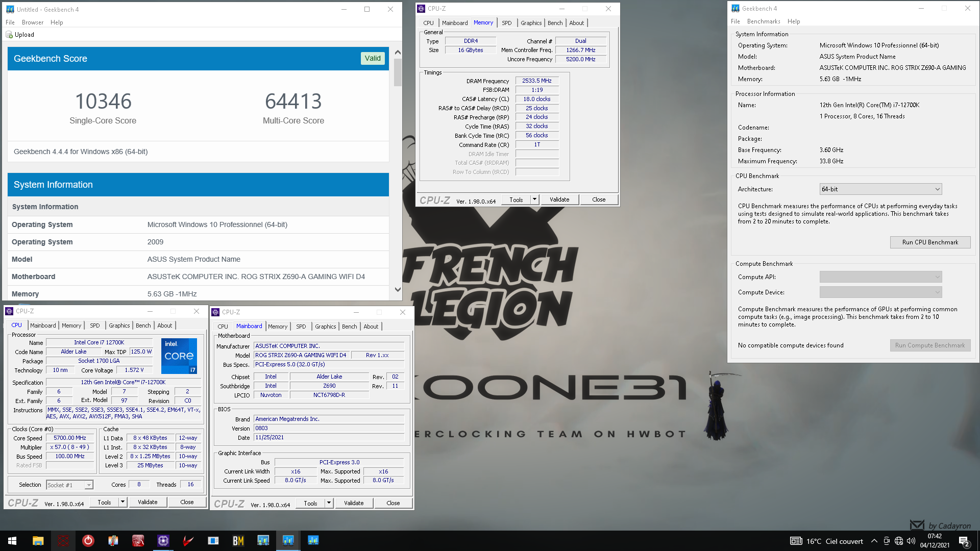
Task: Click the BIOS Version 0803 field
Action: point(329,428)
